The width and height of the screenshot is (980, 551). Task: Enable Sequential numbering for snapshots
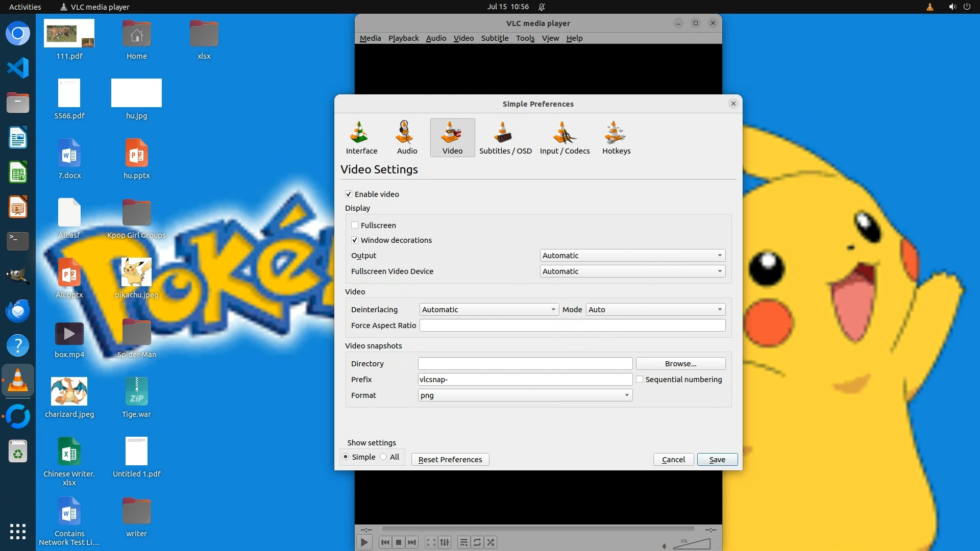[x=640, y=380]
